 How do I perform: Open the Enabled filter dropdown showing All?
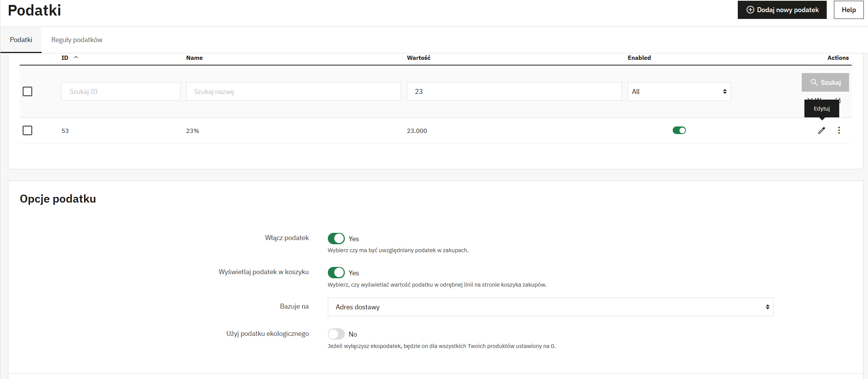[x=679, y=92]
